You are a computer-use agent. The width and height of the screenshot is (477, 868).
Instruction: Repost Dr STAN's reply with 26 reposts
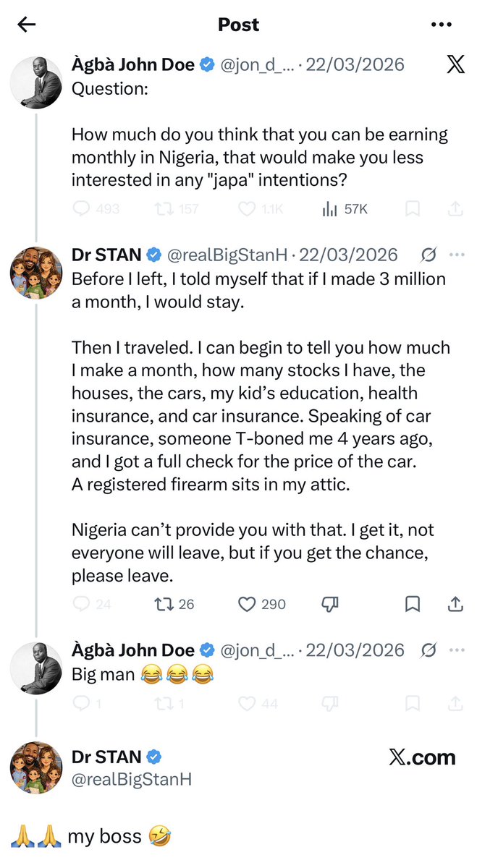166,603
